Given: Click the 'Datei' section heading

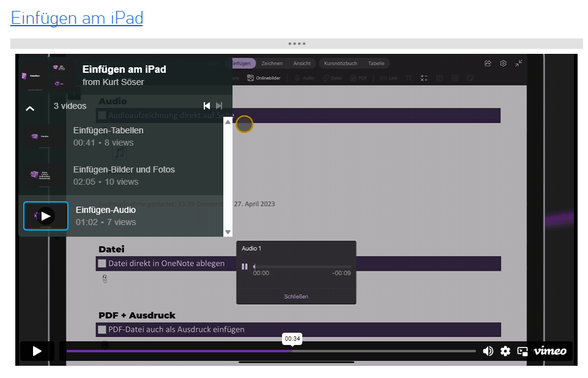Looking at the screenshot, I should [x=111, y=250].
